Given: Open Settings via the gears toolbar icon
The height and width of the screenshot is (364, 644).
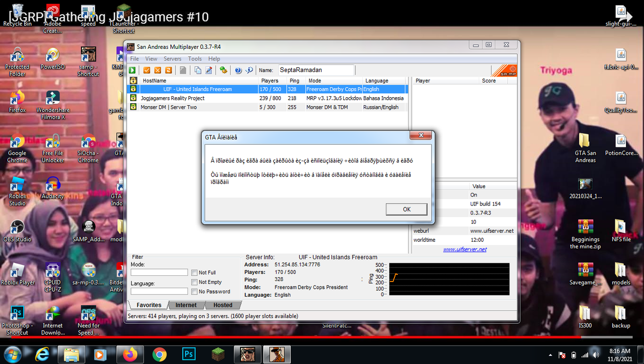Looking at the screenshot, I should coord(223,70).
